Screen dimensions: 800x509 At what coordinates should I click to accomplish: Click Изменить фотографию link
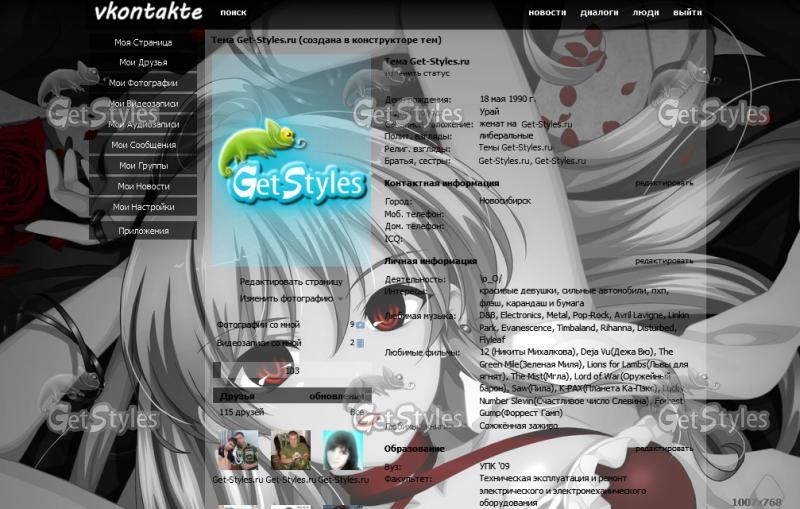(x=286, y=298)
